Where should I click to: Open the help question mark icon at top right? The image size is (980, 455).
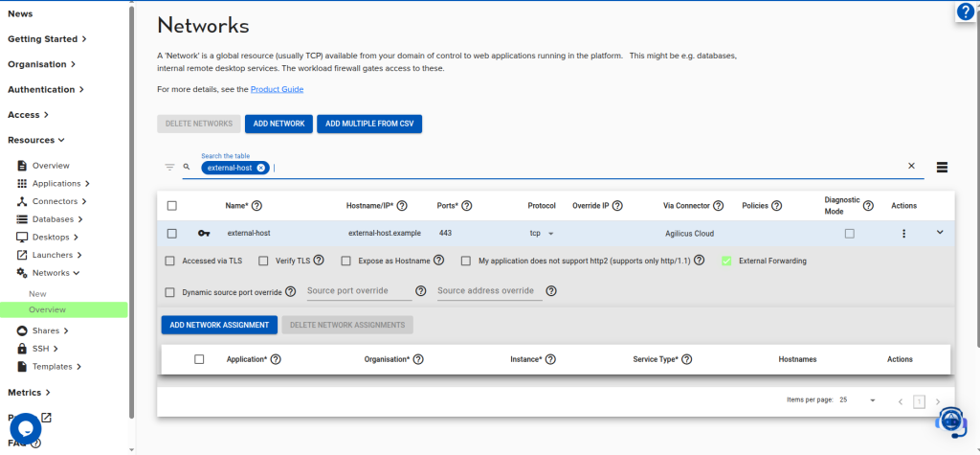click(x=965, y=11)
